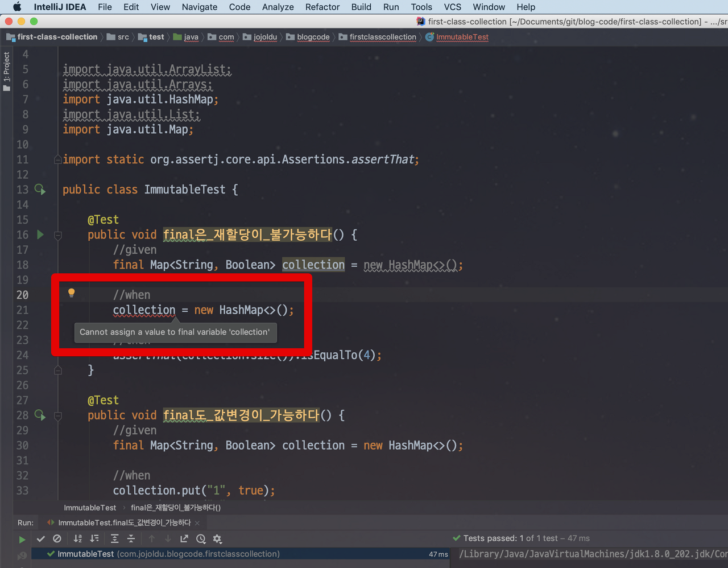Open the Navigate menu

click(200, 7)
